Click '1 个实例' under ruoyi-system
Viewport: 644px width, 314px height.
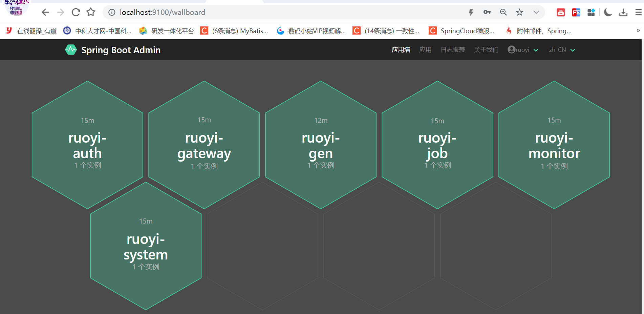point(146,267)
